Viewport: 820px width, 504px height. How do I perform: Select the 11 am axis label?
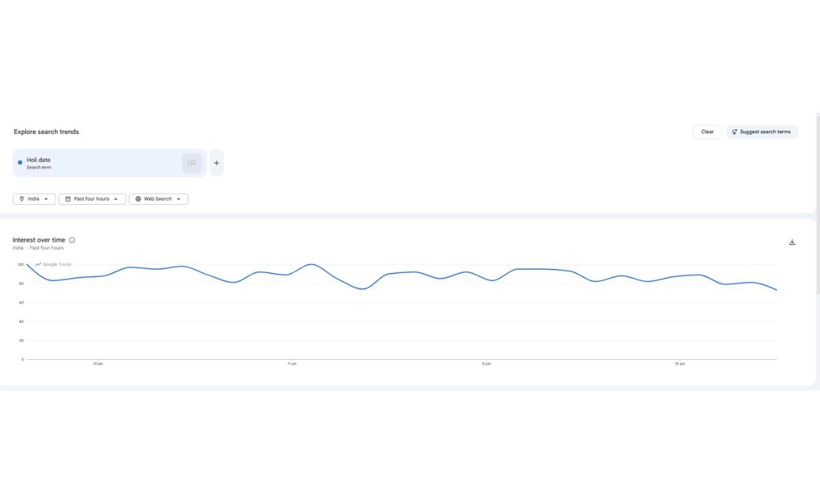[x=292, y=364]
